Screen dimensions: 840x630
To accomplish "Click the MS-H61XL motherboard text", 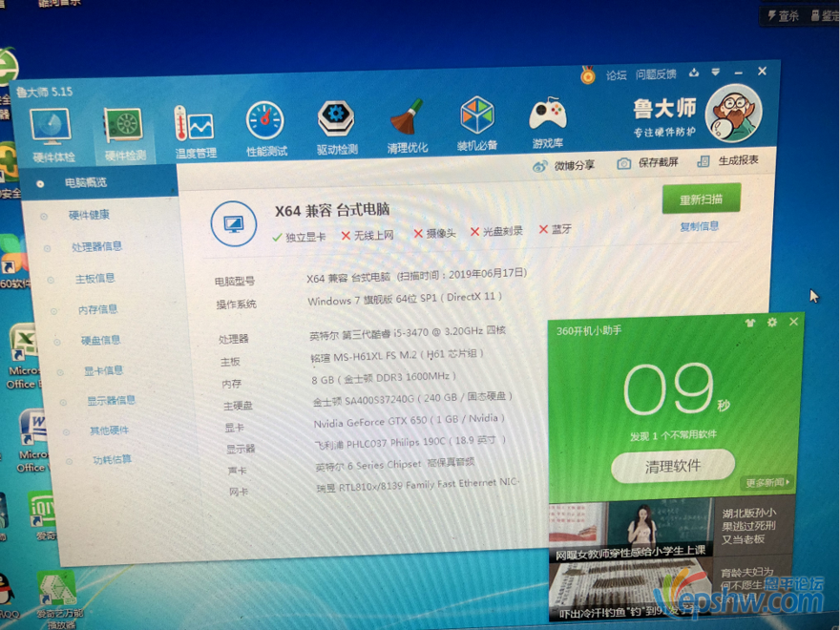I will 397,355.
